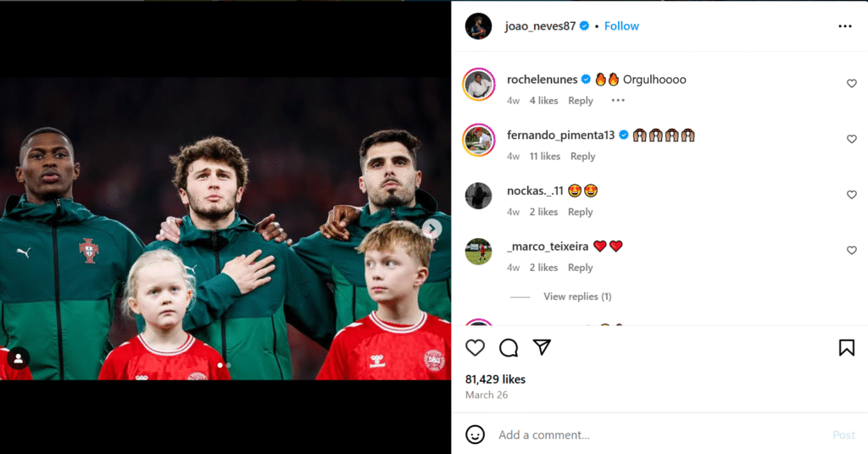This screenshot has width=868, height=454.
Task: Open the comment bubble icon
Action: (x=509, y=348)
